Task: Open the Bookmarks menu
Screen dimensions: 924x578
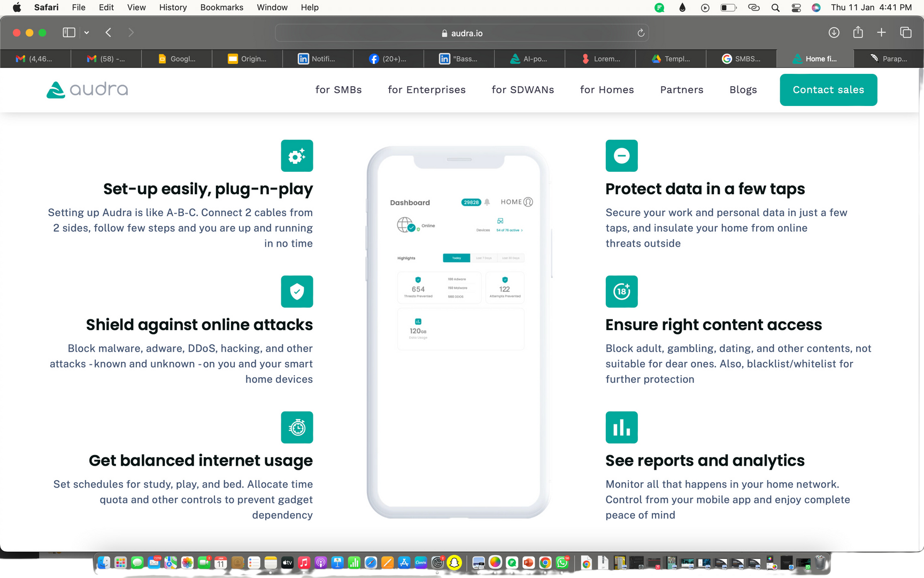Action: tap(221, 7)
